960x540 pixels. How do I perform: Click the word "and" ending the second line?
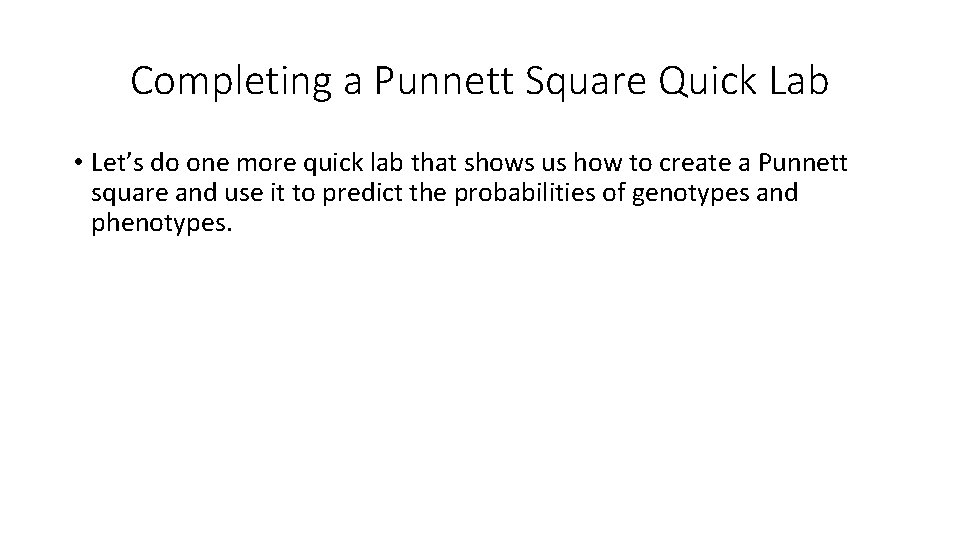tap(777, 193)
